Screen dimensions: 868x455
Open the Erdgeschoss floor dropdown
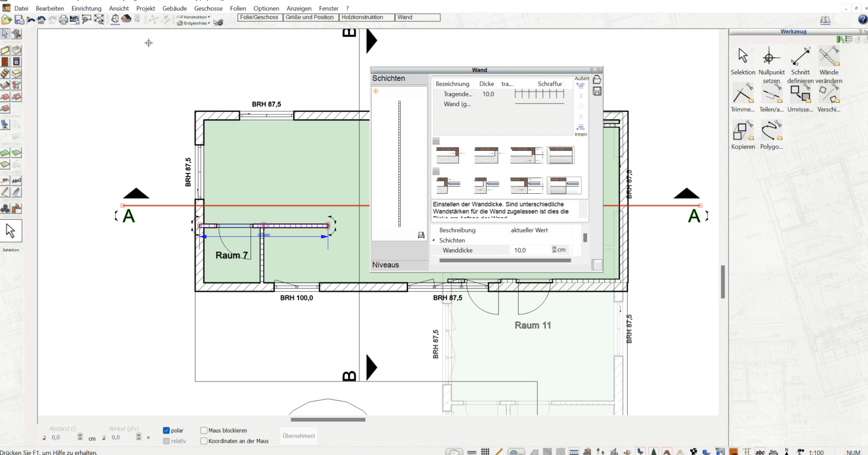click(196, 23)
